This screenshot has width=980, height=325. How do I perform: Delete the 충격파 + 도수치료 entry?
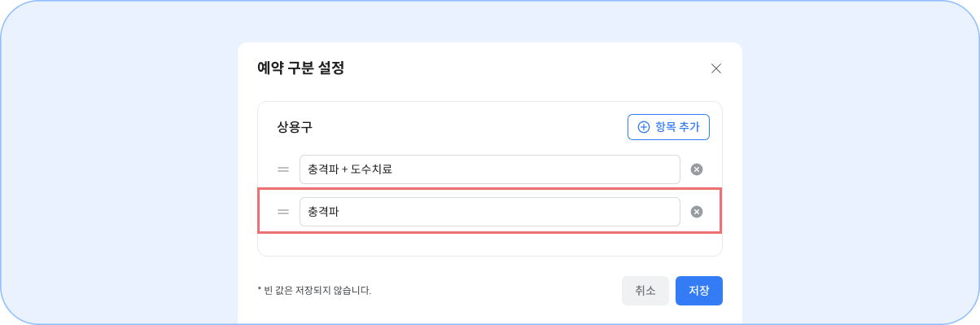tap(697, 169)
